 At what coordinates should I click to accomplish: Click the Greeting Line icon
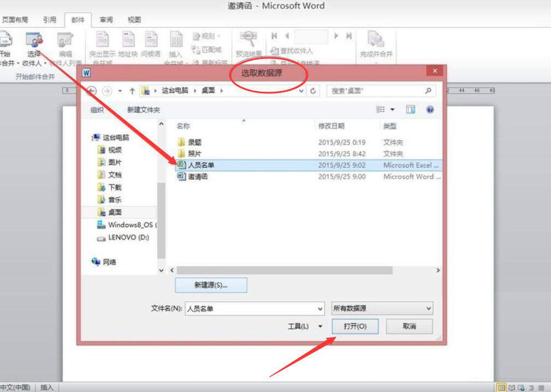click(151, 39)
